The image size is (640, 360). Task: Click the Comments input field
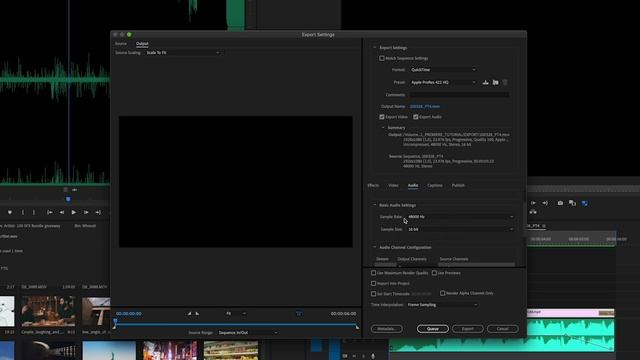(459, 95)
